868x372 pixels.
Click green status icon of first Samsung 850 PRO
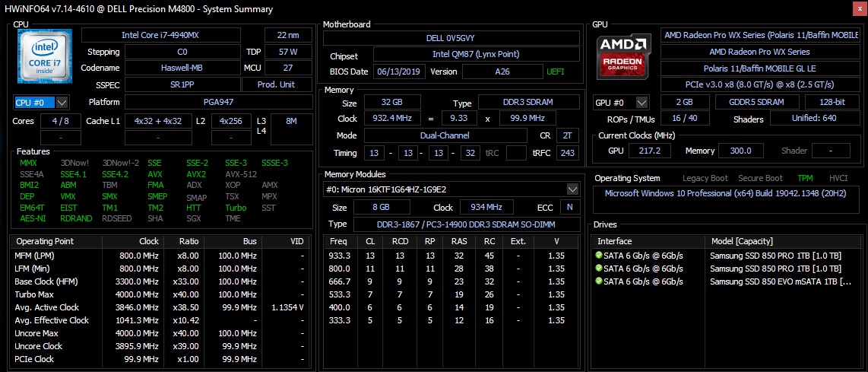[x=598, y=255]
